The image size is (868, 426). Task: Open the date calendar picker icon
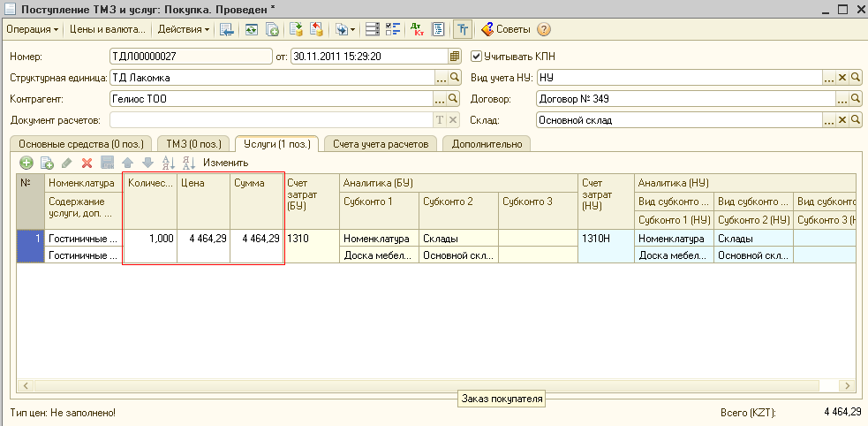point(455,57)
